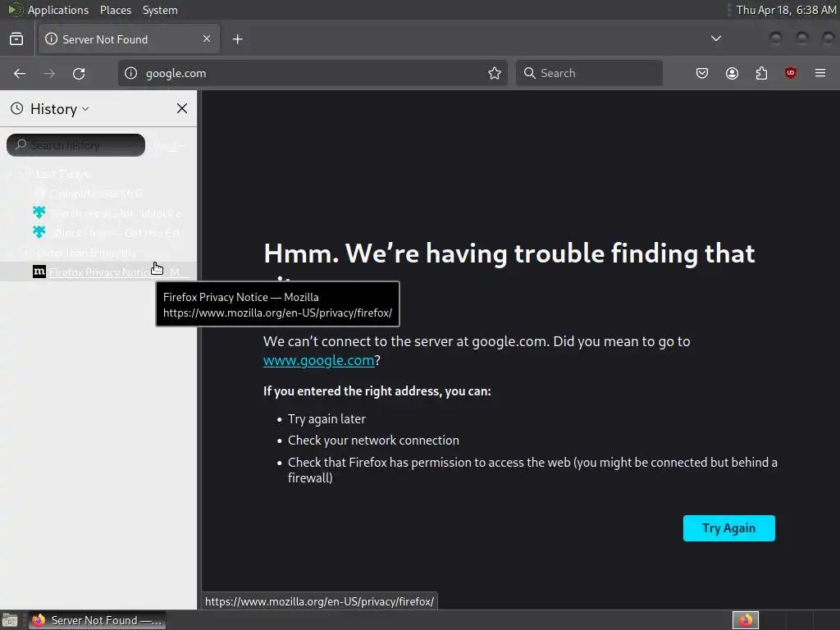Bookmark this page with the star icon
Screen dimensions: 840x630
click(x=495, y=73)
